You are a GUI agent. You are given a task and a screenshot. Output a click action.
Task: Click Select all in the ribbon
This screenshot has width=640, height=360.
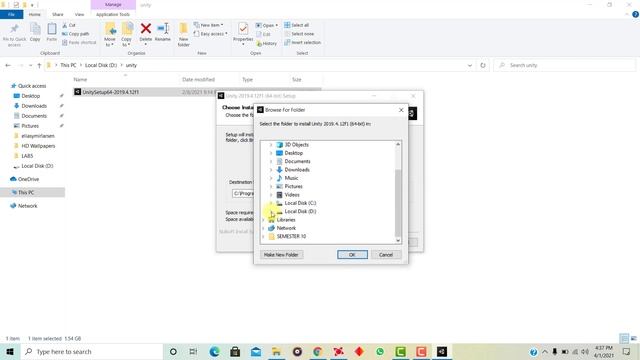297,25
